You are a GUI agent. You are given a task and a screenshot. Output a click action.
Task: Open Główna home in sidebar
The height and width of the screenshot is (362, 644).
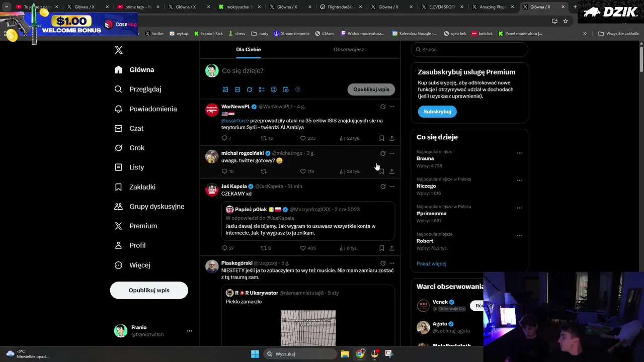point(134,70)
